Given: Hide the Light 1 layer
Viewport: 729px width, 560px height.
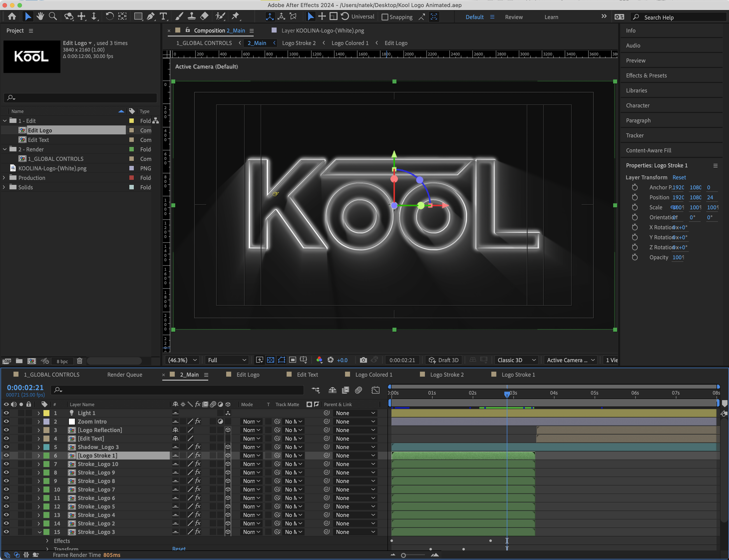Looking at the screenshot, I should point(6,413).
